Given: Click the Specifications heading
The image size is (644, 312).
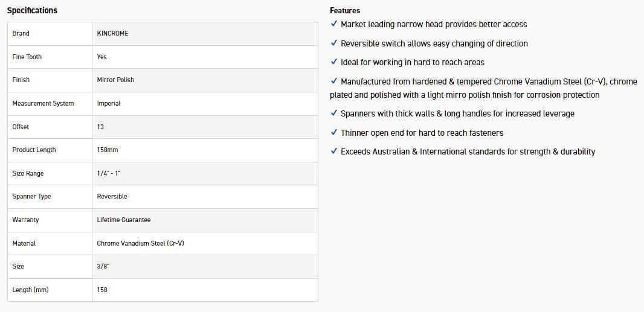Looking at the screenshot, I should coord(32,10).
